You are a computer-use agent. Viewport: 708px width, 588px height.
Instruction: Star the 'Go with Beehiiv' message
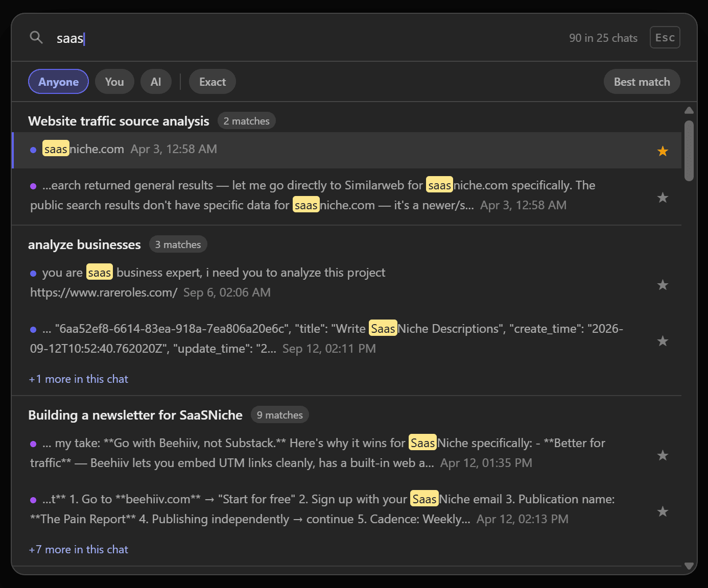pos(663,455)
